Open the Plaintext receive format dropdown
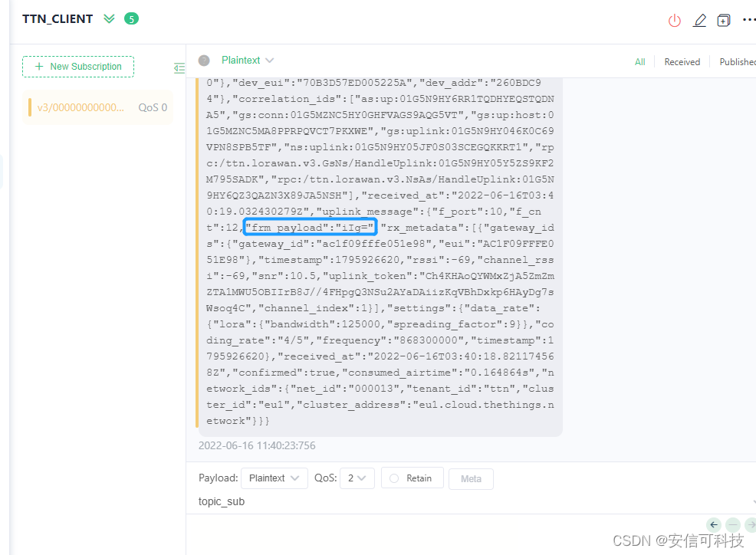The image size is (756, 555). coord(248,61)
